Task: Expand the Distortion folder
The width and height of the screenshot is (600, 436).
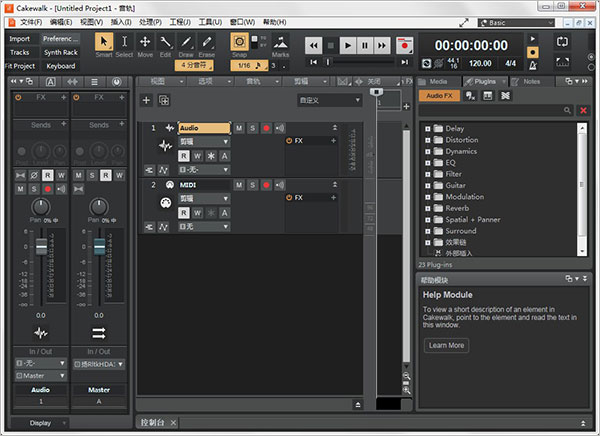Action: (x=428, y=140)
